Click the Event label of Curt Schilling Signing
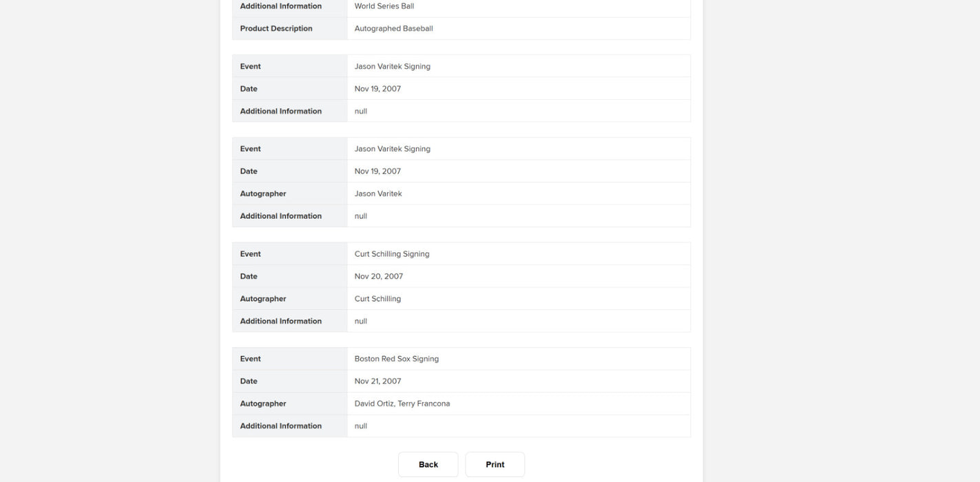This screenshot has width=980, height=482. click(251, 254)
